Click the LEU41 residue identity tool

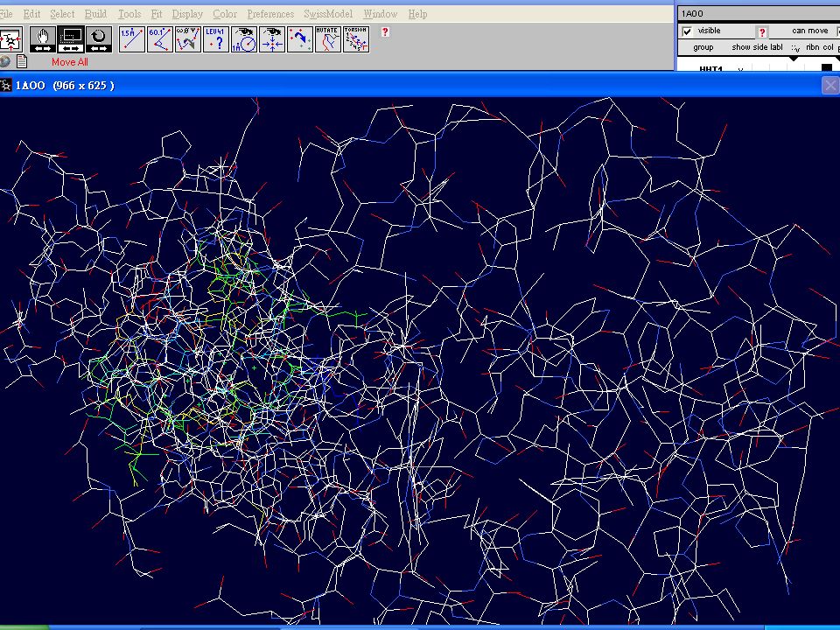[x=216, y=39]
